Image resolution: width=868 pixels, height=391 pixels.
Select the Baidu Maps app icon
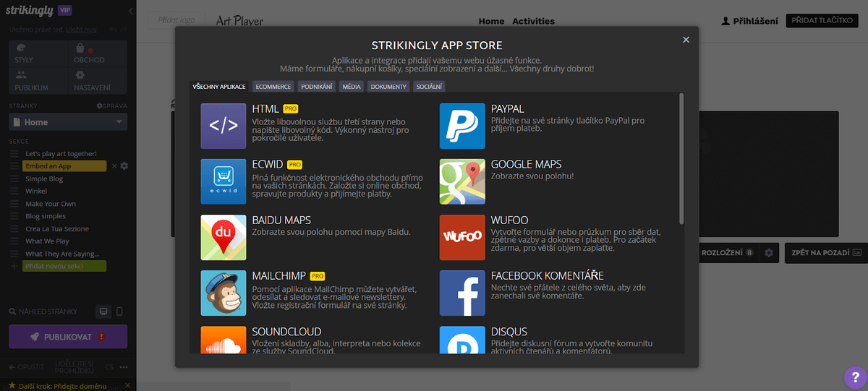(x=224, y=237)
